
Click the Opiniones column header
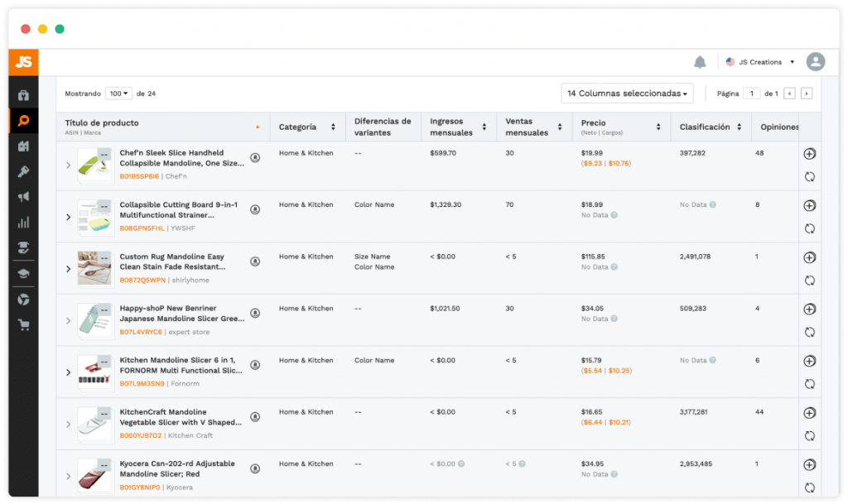point(779,127)
